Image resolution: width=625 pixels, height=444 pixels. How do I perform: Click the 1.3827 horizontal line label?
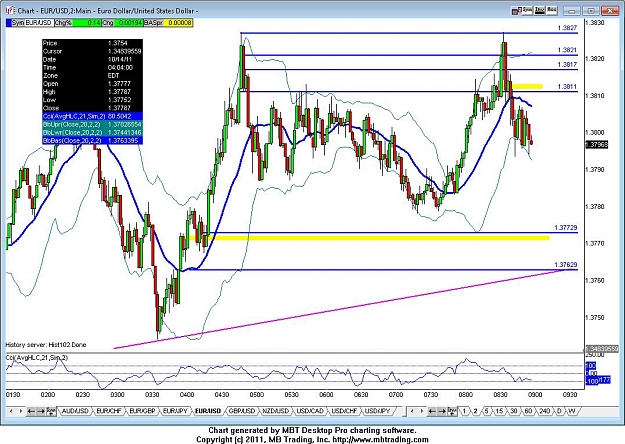567,28
